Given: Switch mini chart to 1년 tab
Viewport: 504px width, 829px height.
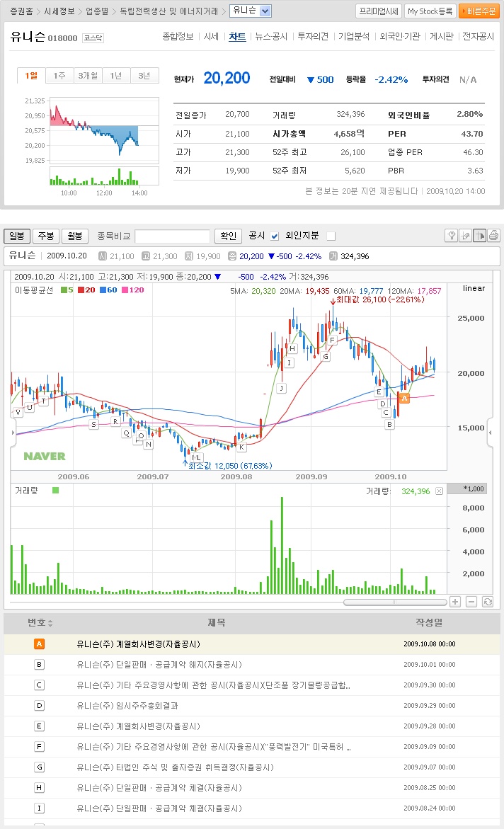Looking at the screenshot, I should [x=116, y=76].
